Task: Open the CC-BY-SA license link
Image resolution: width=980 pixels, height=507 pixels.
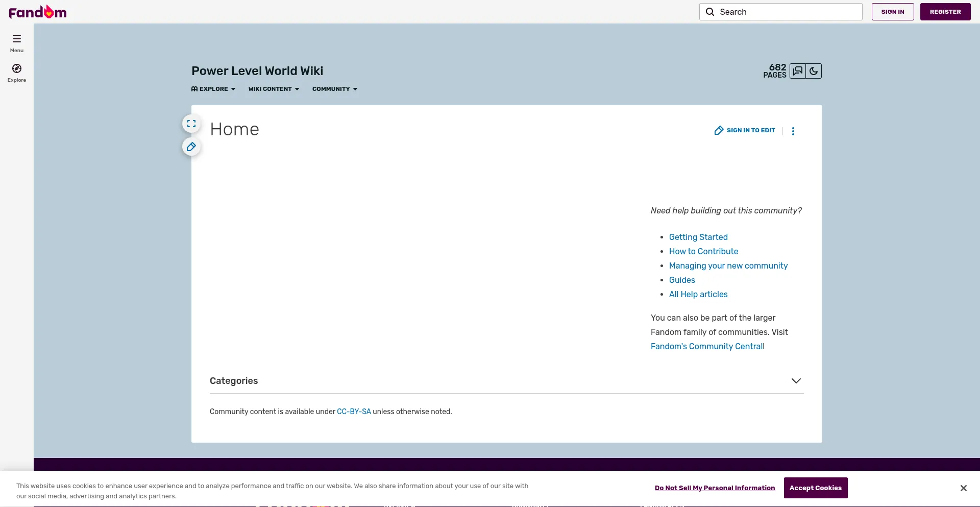Action: [354, 412]
